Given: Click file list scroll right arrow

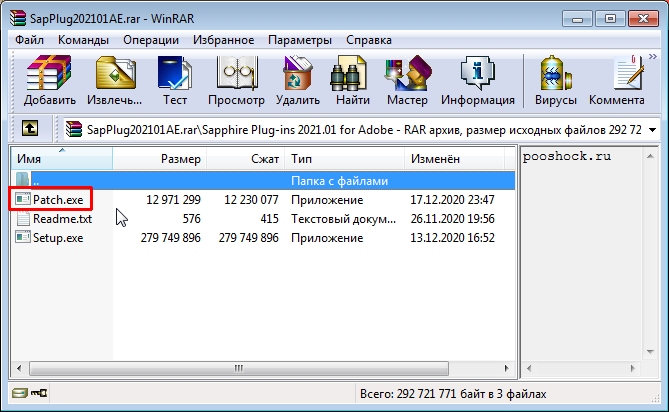Looking at the screenshot, I should click(x=506, y=368).
